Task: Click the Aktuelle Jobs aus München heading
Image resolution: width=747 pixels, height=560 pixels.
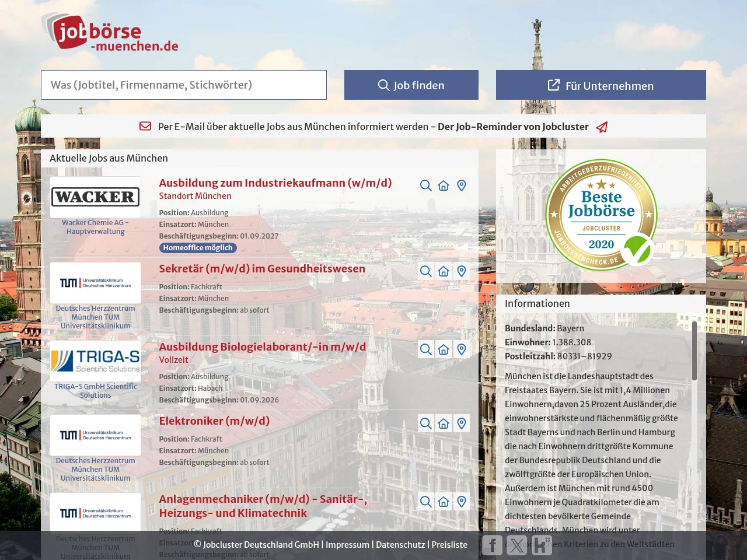Action: (109, 158)
